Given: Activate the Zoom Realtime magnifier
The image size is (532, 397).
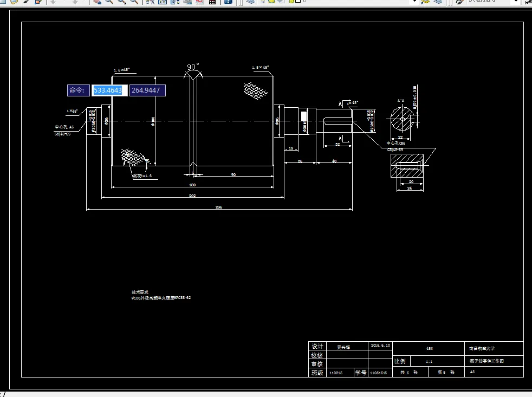Looking at the screenshot, I should click(109, 2).
